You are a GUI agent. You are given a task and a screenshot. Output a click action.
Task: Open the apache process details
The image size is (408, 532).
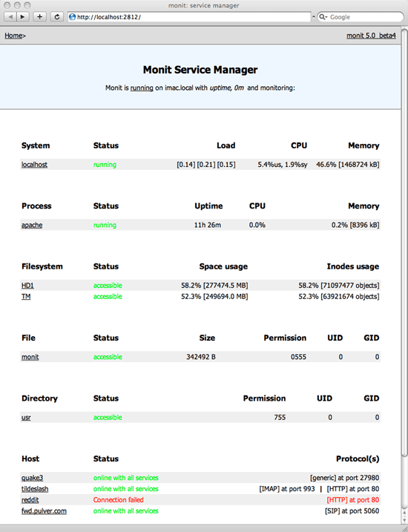[x=32, y=225]
